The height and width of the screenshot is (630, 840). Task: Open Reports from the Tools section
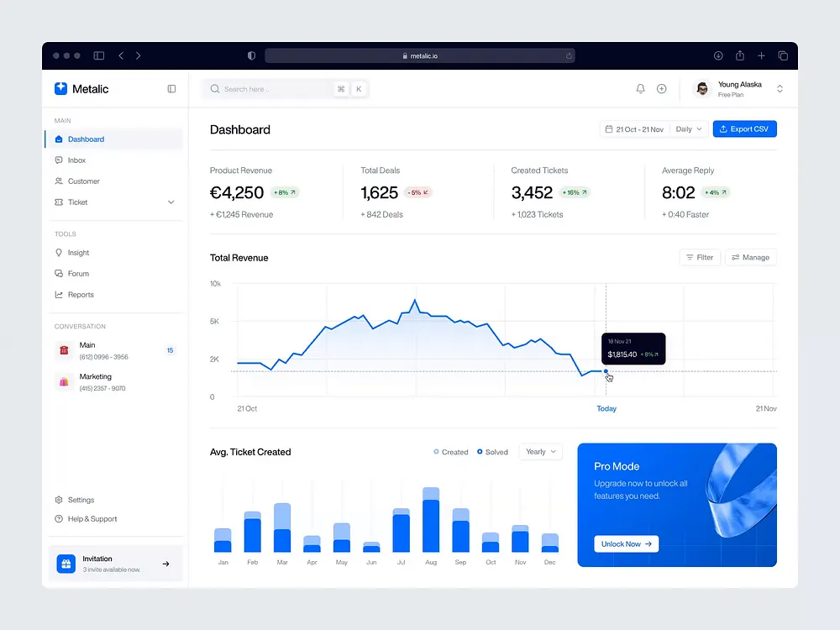(x=81, y=294)
